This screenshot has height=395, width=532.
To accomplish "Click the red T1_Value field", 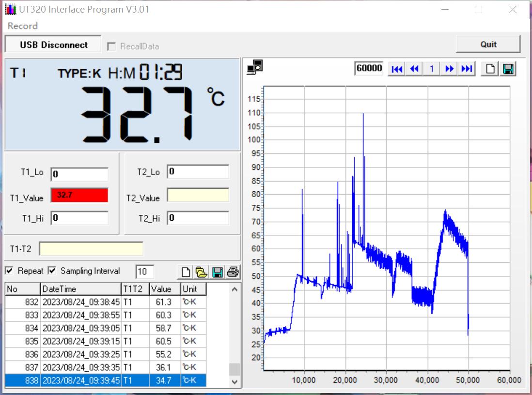I will pyautogui.click(x=79, y=195).
